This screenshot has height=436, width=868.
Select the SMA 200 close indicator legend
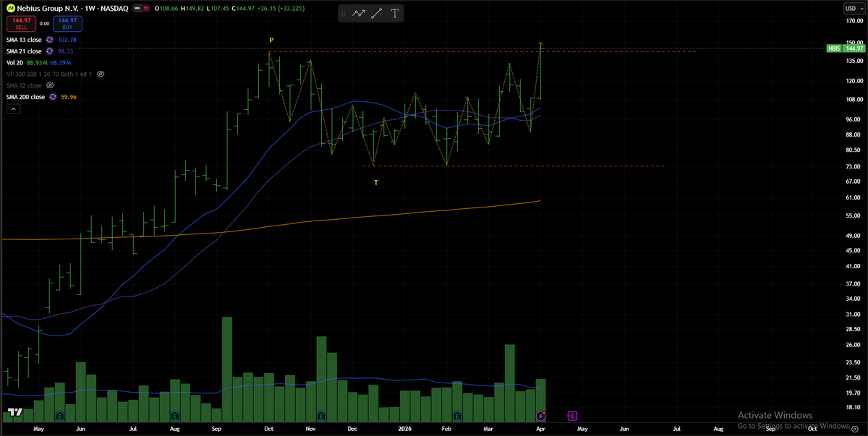25,97
